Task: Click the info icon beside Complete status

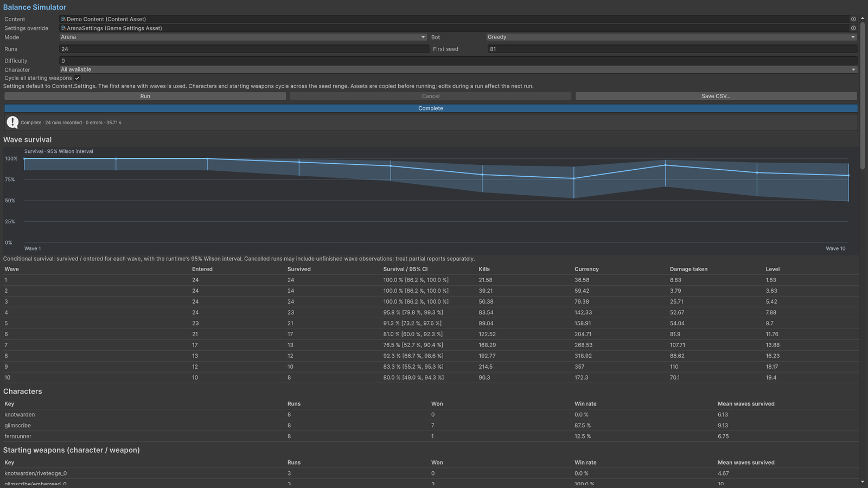Action: pyautogui.click(x=12, y=123)
